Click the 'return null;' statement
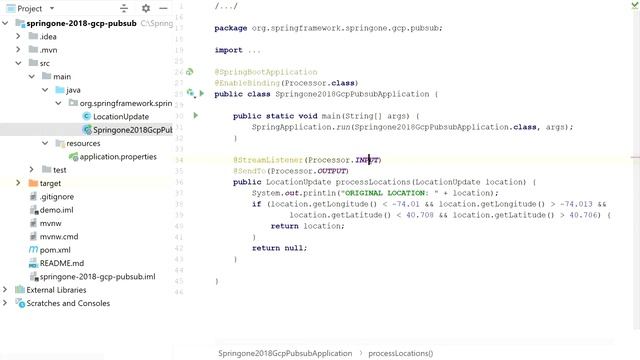 280,248
